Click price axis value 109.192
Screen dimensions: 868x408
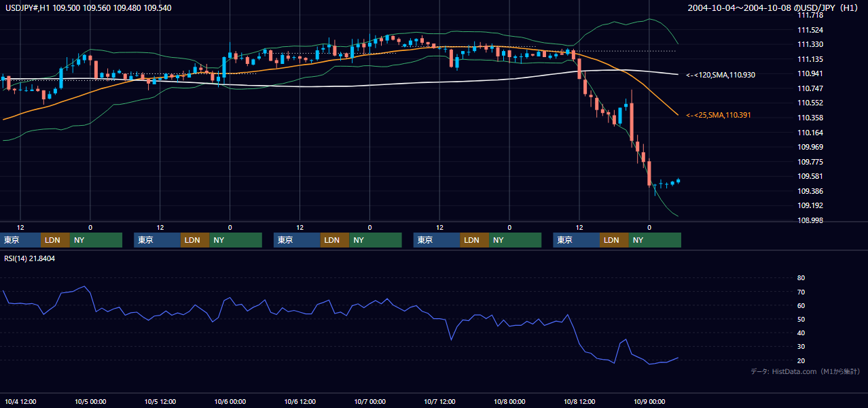[811, 205]
